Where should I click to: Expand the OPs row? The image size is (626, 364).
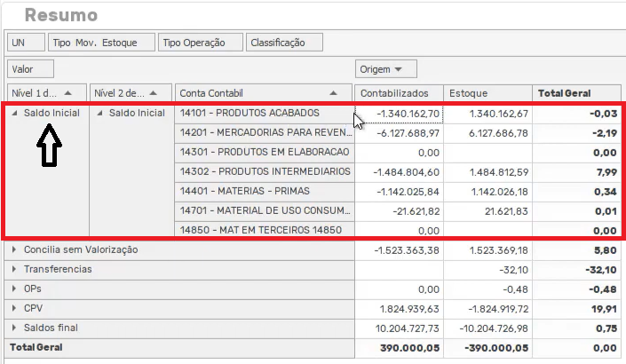14,289
